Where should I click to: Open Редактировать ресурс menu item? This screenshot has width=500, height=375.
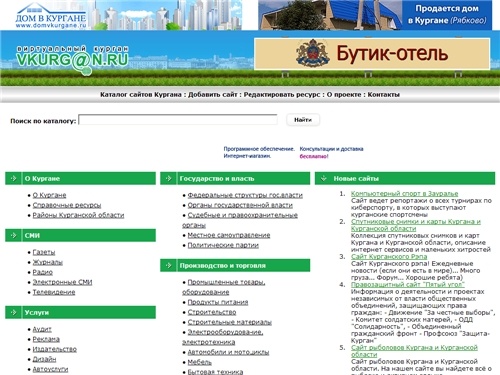282,95
